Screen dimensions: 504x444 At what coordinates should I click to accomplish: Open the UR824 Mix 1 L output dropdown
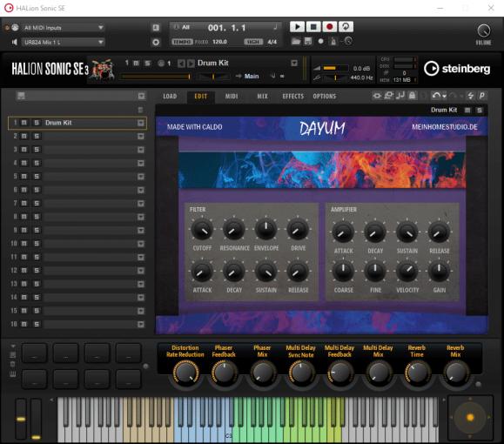tap(63, 42)
